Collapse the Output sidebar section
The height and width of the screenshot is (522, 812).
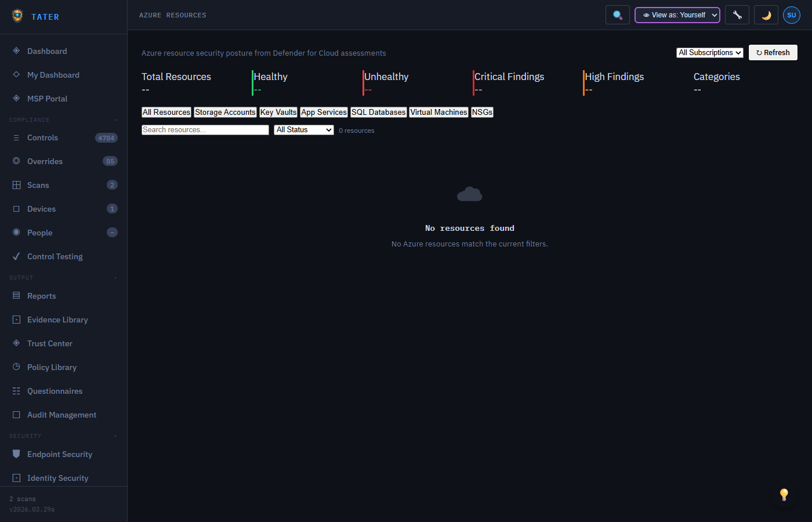click(x=115, y=278)
